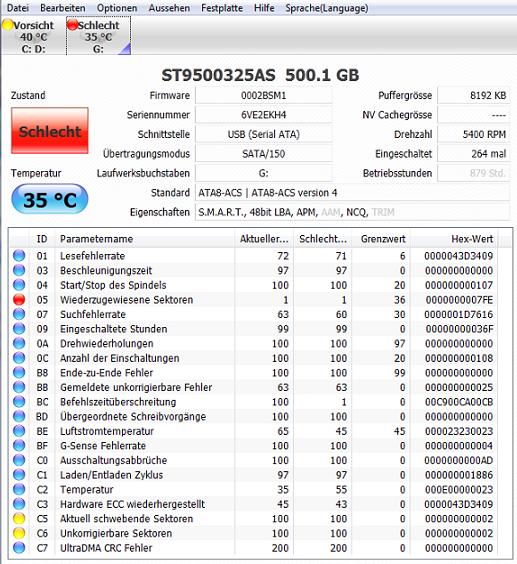Click the Eigenschaften features field
The width and height of the screenshot is (517, 564).
353,212
